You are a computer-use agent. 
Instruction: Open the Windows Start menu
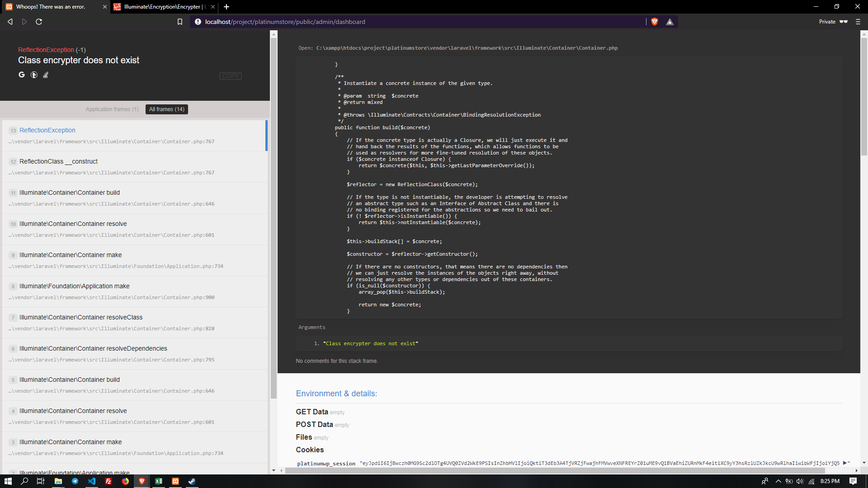(x=8, y=481)
